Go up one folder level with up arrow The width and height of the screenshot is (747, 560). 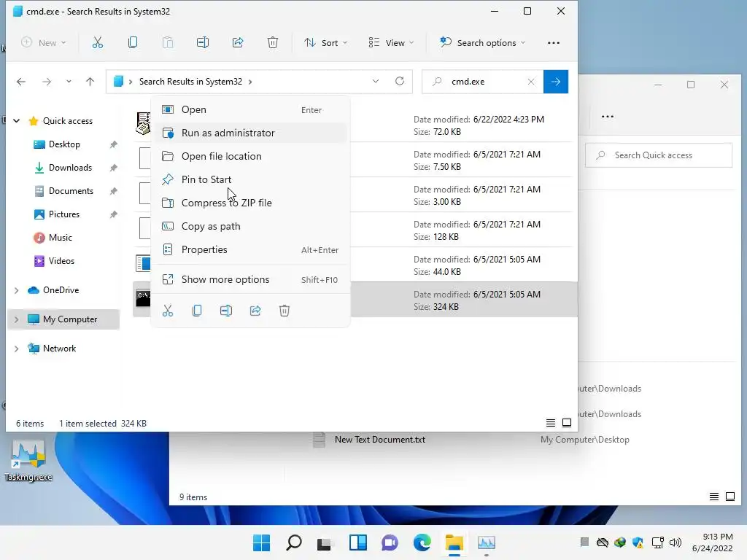coord(90,82)
